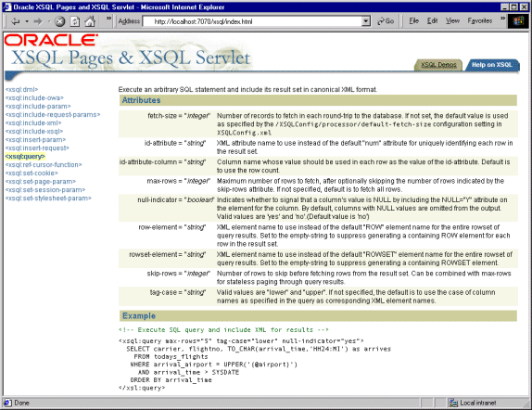
Task: Click the <xsql:set-stylesheet-param> link
Action: 48,198
